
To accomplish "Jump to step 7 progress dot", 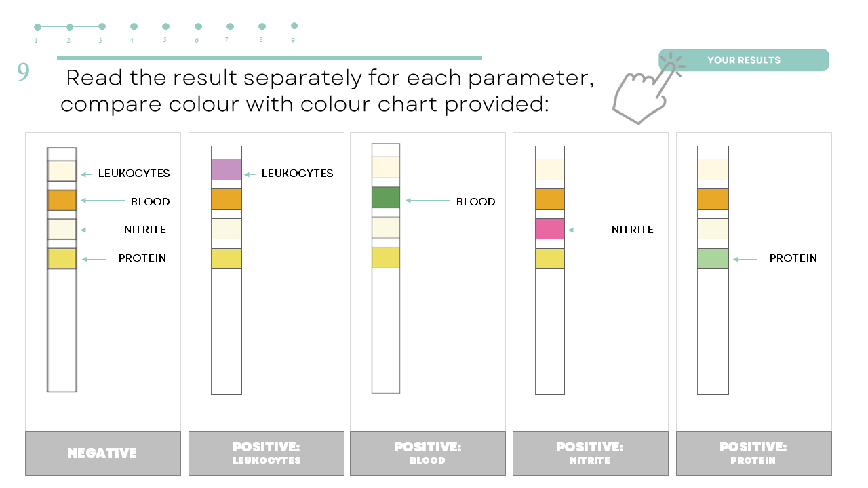I will tap(230, 26).
